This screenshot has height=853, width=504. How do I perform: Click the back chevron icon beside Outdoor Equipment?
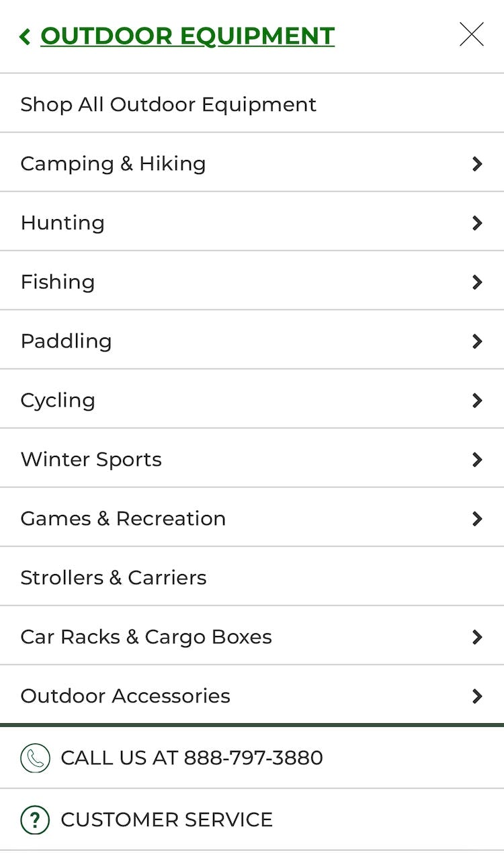(x=26, y=36)
